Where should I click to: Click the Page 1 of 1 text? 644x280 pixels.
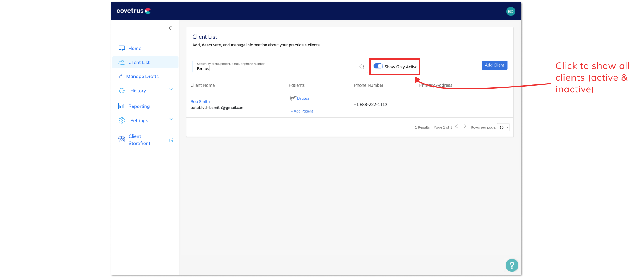click(x=443, y=127)
